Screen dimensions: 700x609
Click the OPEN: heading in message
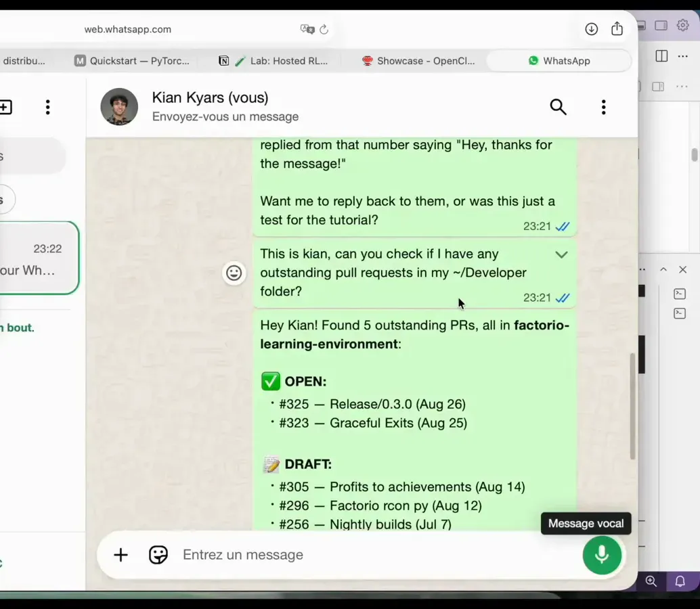pos(305,382)
